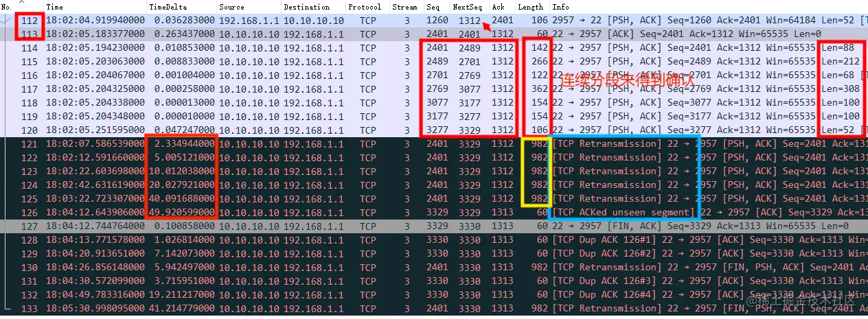The width and height of the screenshot is (868, 319).
Task: Click the TCP Dup ACK 126#4 info
Action: click(606, 295)
